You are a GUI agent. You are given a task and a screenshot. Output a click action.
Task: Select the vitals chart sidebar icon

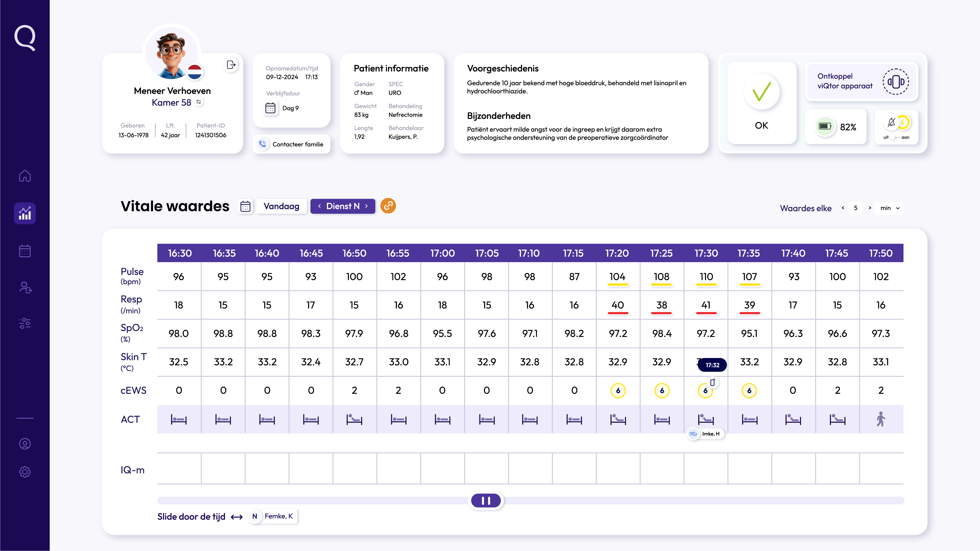[x=25, y=213]
